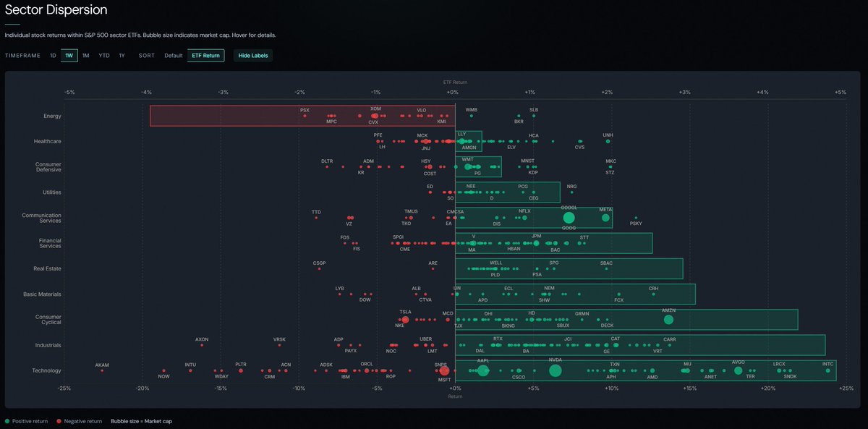This screenshot has width=868, height=429.
Task: Click the Technology sector label
Action: (47, 370)
